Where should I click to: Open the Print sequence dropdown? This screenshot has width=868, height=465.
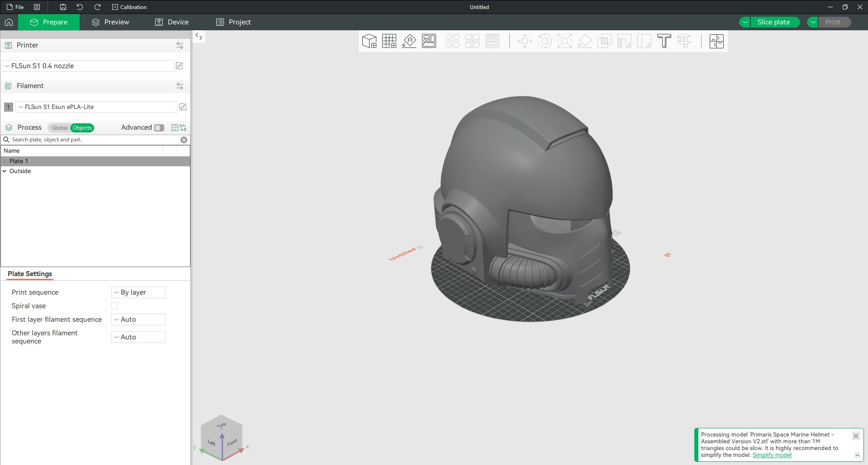tap(138, 292)
